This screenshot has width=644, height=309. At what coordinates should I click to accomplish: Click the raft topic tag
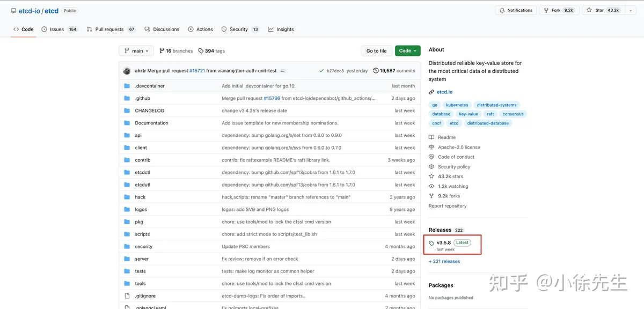491,114
